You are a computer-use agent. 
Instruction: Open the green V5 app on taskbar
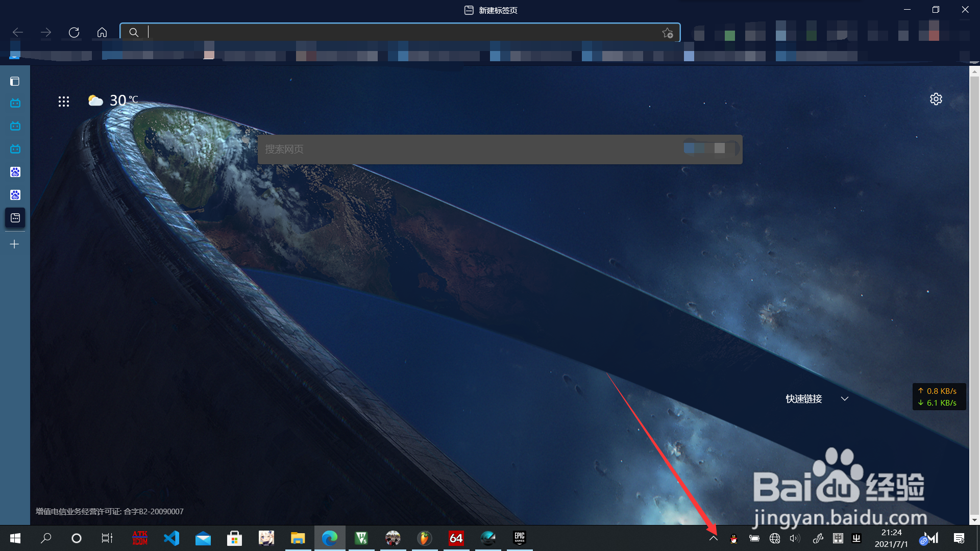point(361,538)
